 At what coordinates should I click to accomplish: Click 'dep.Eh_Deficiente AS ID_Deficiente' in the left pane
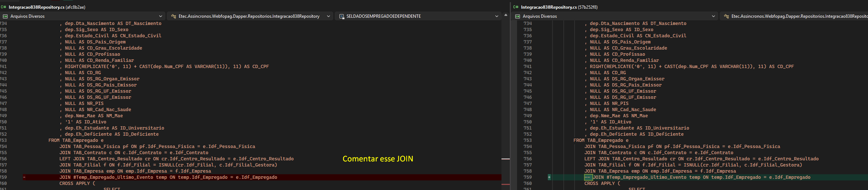pos(112,134)
